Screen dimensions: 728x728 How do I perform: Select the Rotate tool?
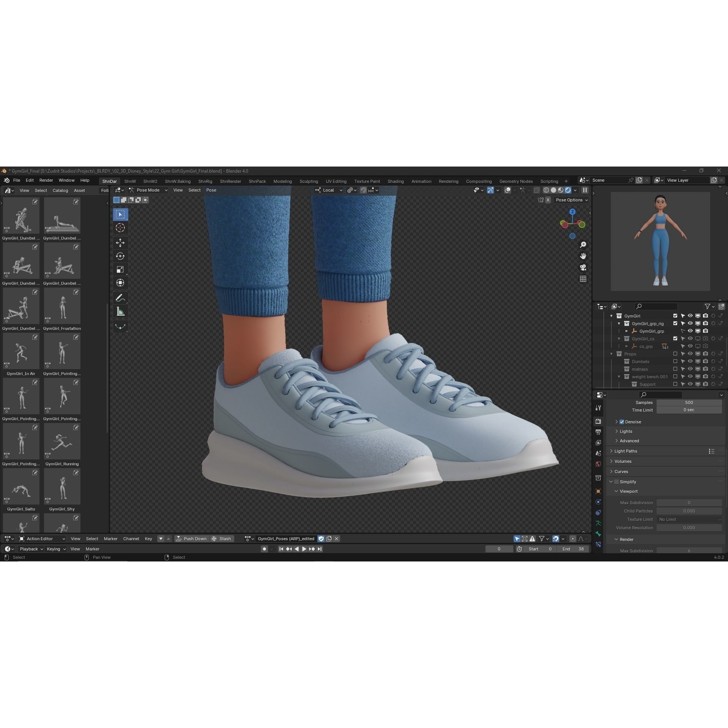(120, 256)
